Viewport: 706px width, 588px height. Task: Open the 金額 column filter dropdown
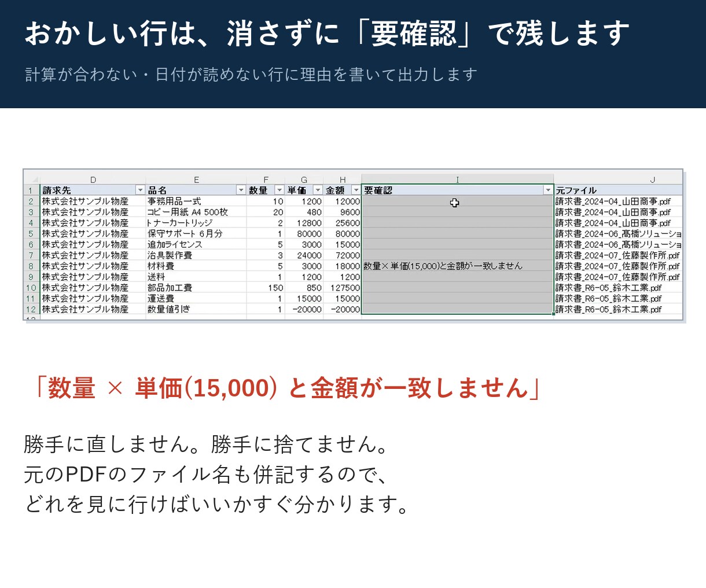pos(356,190)
